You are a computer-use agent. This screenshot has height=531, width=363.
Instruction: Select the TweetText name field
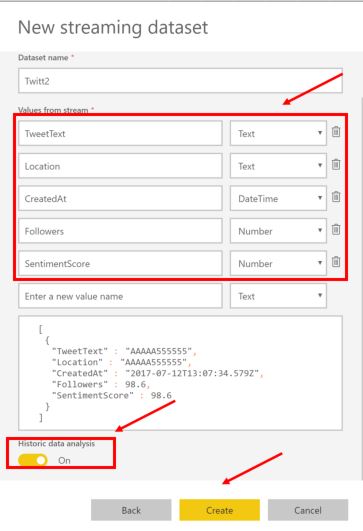120,133
